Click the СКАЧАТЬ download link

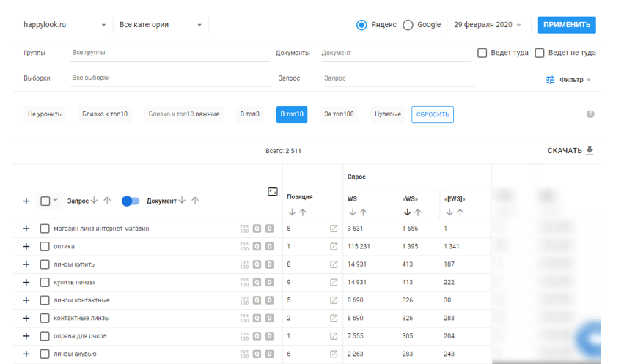click(570, 151)
